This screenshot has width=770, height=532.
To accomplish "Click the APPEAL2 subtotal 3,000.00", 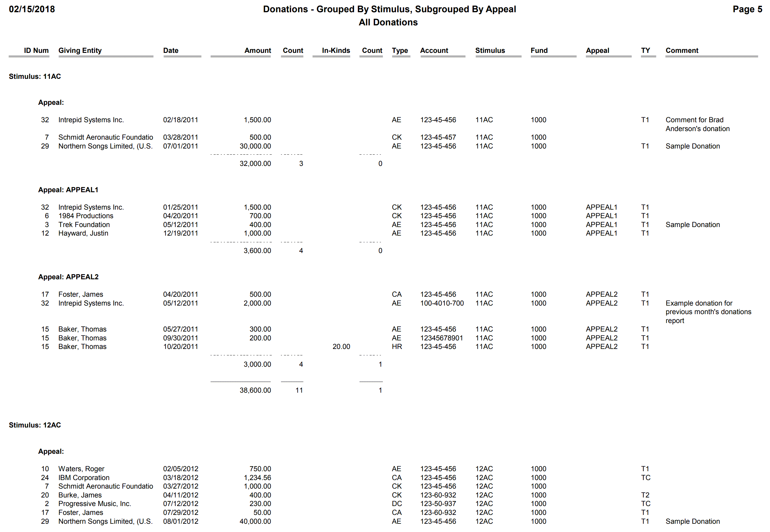I will [x=257, y=364].
